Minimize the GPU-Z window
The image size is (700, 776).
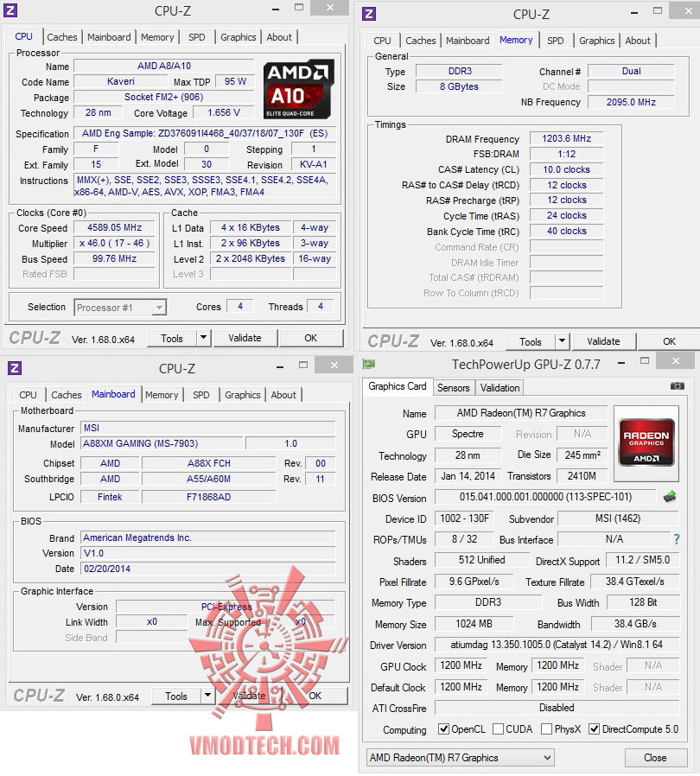click(621, 363)
